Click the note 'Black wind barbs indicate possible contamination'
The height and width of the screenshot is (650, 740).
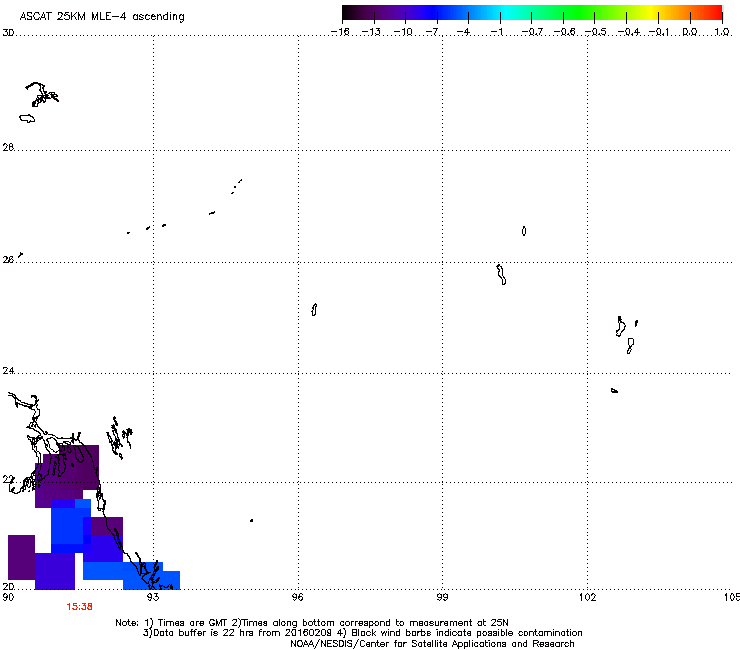[x=467, y=633]
